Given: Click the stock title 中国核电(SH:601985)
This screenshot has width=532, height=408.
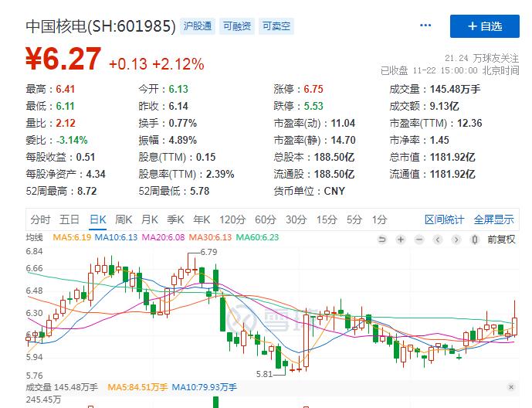Looking at the screenshot, I should (x=101, y=26).
